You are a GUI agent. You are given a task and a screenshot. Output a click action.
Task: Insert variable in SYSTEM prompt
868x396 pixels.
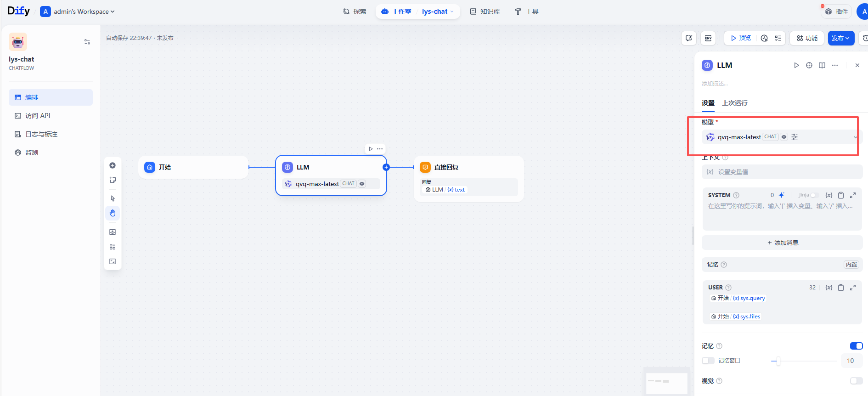coord(829,195)
